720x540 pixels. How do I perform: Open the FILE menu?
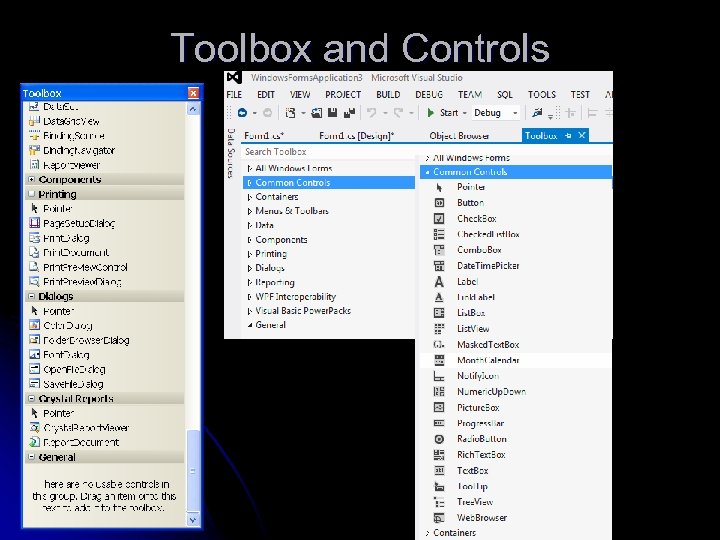click(234, 95)
